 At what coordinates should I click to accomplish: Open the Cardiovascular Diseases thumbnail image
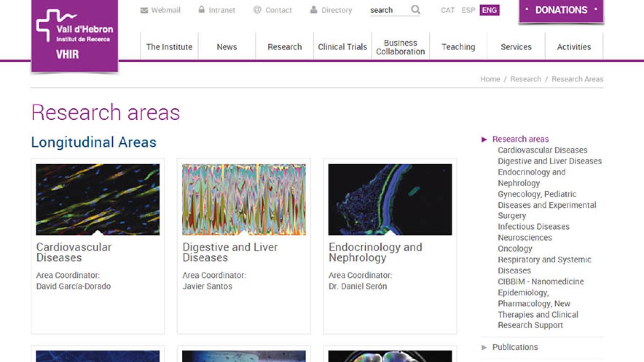point(98,199)
